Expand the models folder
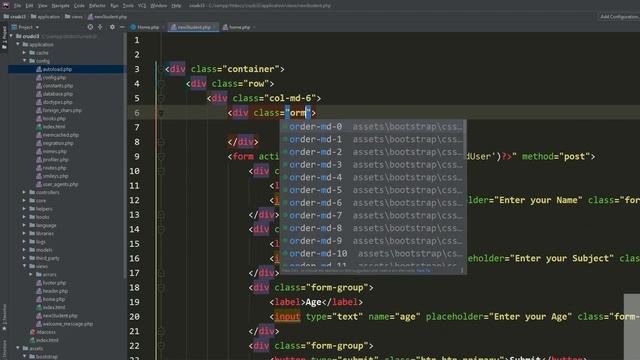 (x=24, y=250)
